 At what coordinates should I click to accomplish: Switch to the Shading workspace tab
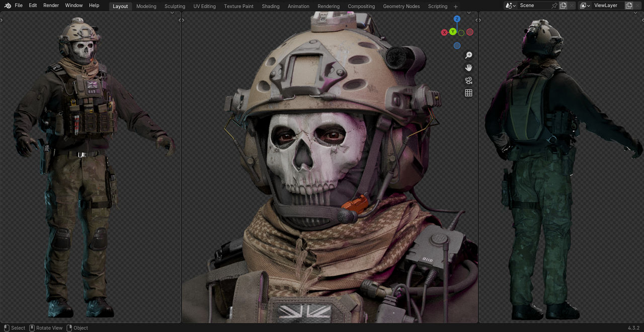pos(271,6)
